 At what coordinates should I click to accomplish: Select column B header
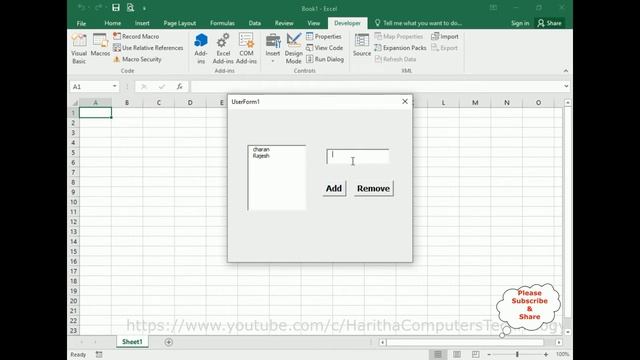pos(127,102)
